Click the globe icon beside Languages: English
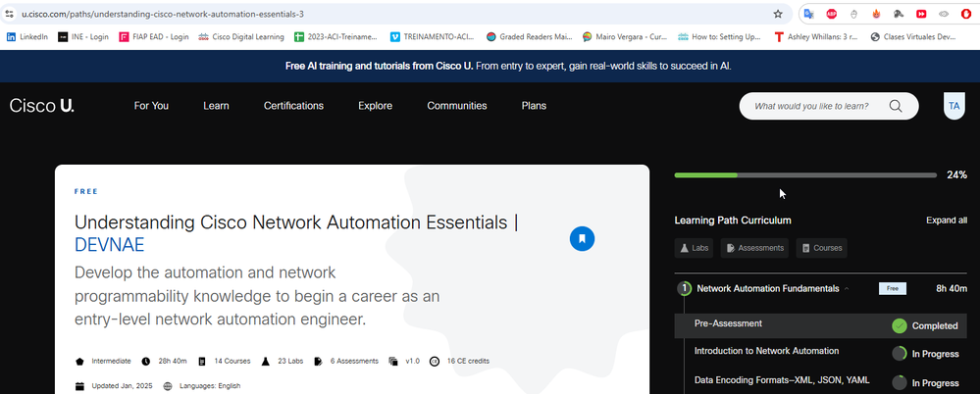Image resolution: width=980 pixels, height=394 pixels. tap(168, 386)
